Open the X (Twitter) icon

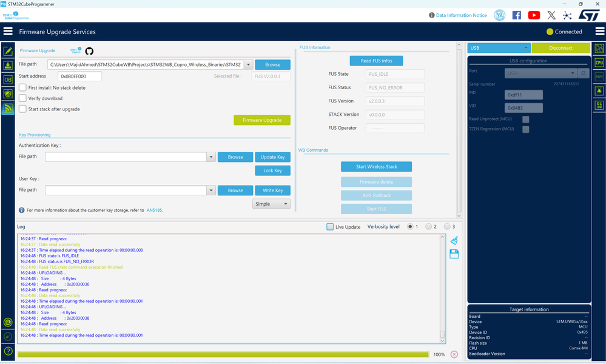click(x=551, y=15)
